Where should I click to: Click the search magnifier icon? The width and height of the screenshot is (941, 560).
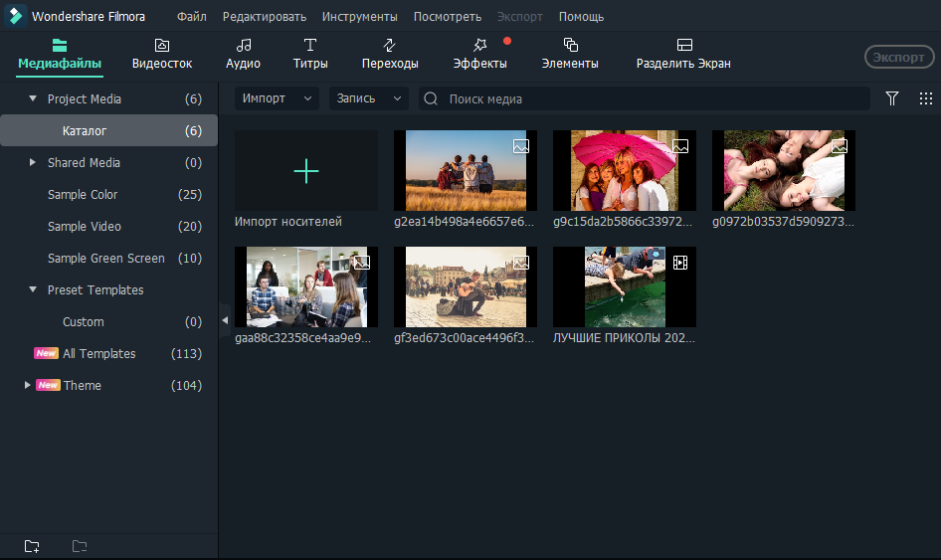[x=431, y=98]
